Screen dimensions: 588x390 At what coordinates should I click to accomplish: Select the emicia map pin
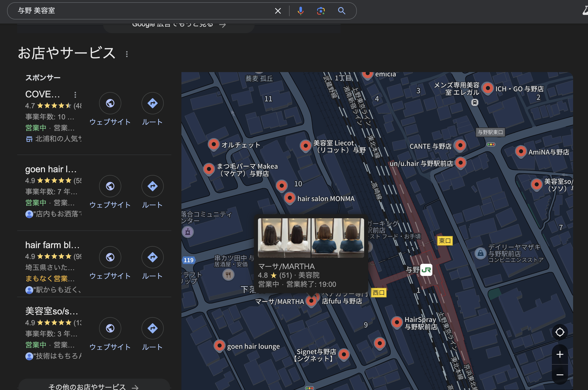click(368, 75)
